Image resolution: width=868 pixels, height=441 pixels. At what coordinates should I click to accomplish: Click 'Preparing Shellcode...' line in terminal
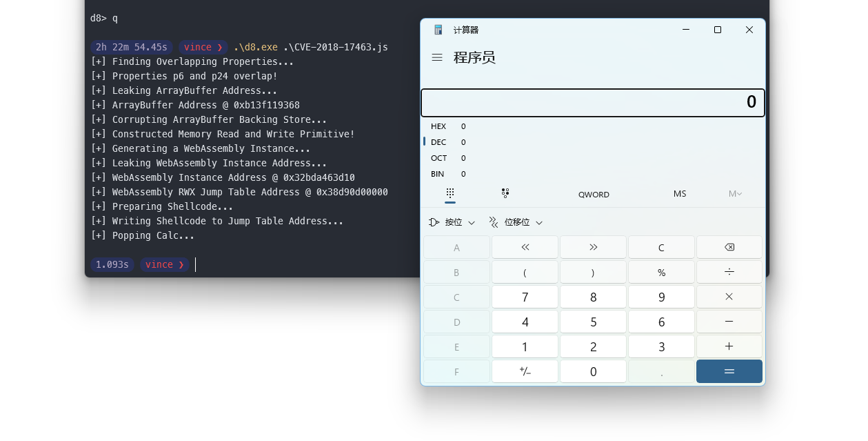point(173,206)
